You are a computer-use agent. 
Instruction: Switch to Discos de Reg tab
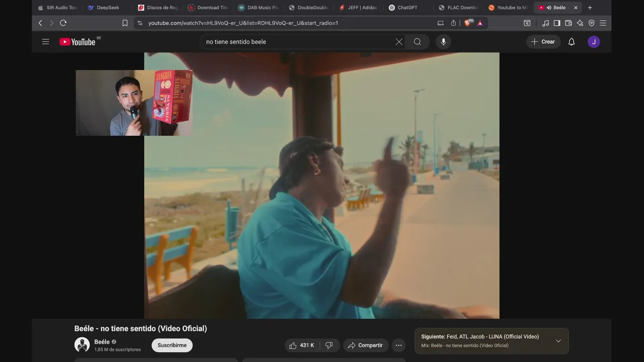pos(158,8)
